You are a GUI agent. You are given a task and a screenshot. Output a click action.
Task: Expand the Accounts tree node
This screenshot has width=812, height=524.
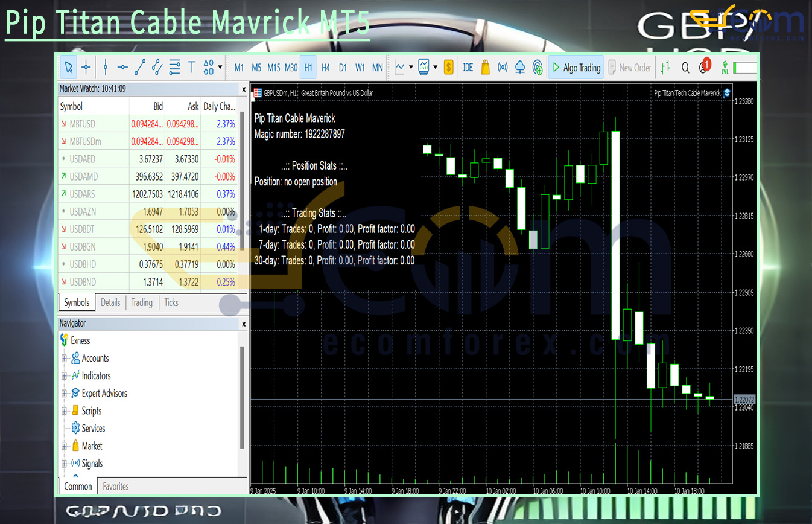point(65,359)
